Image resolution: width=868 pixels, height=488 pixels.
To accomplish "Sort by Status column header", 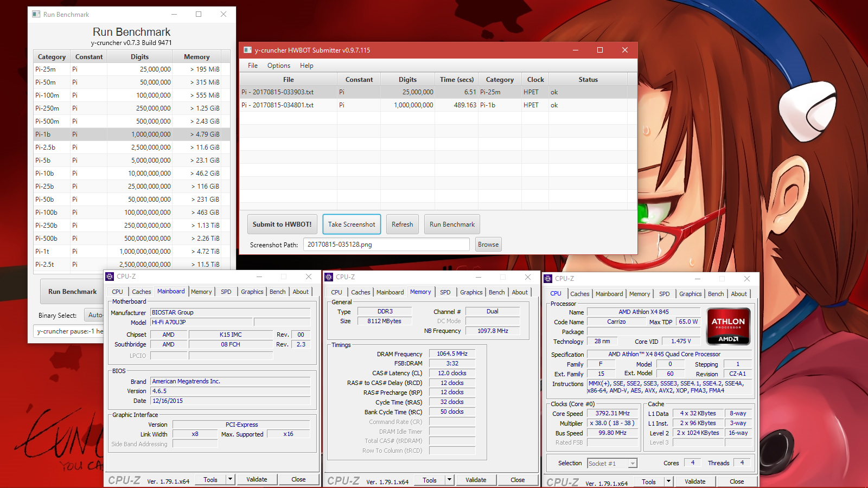I will (588, 80).
